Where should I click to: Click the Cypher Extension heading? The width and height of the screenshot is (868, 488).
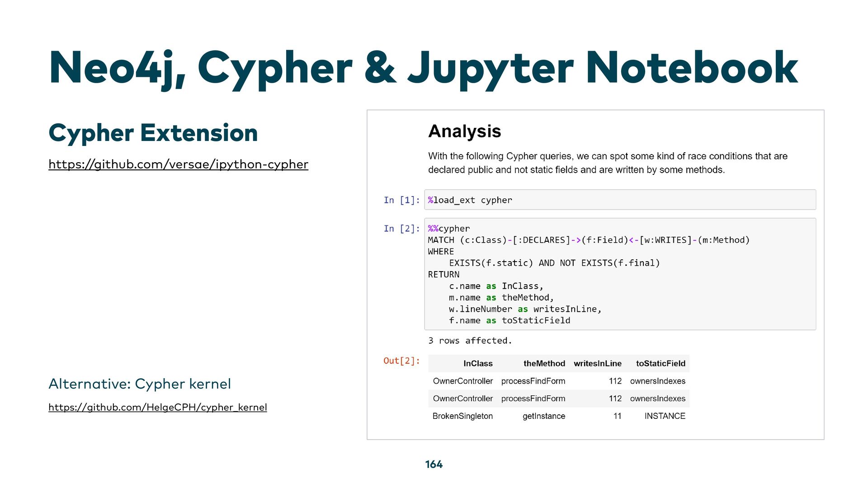coord(153,133)
